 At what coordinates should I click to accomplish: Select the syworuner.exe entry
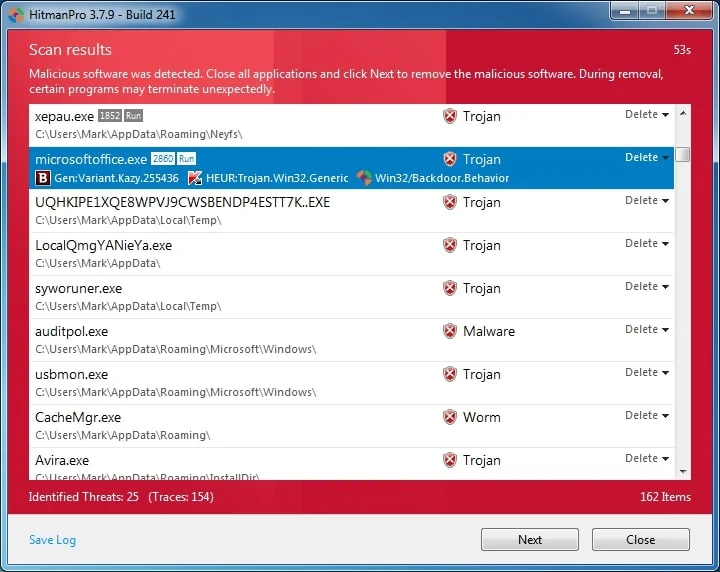coord(79,289)
